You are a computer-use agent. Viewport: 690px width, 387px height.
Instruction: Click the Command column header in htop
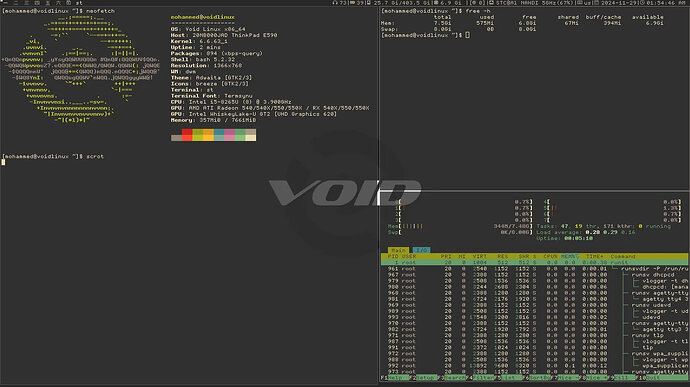(623, 256)
